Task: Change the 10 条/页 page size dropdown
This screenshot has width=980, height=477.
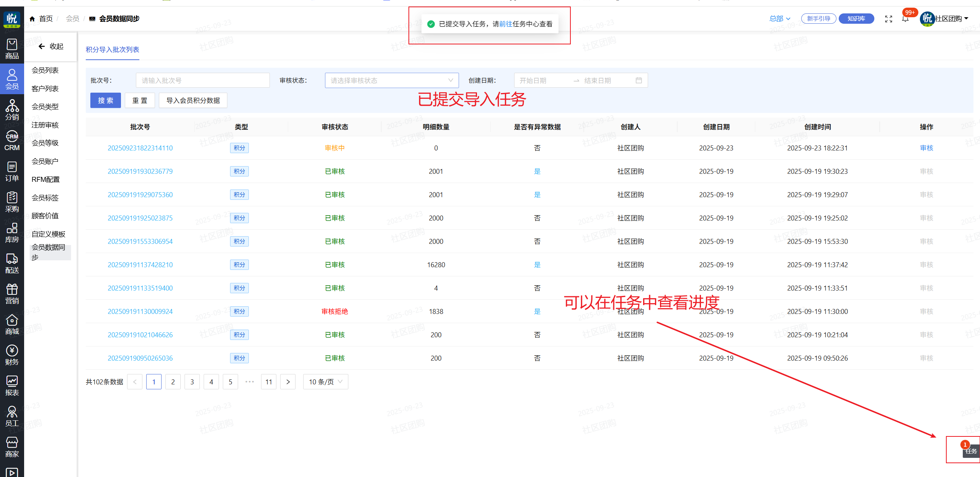Action: [x=325, y=382]
